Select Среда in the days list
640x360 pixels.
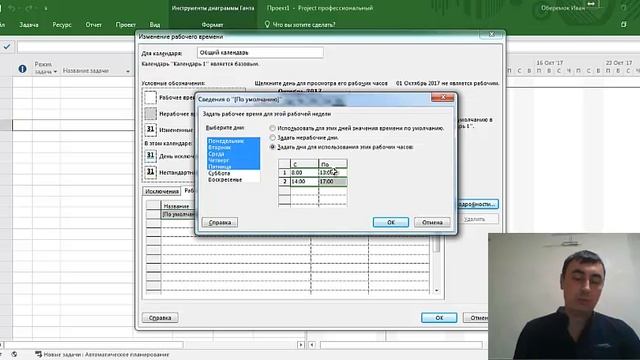(233, 154)
